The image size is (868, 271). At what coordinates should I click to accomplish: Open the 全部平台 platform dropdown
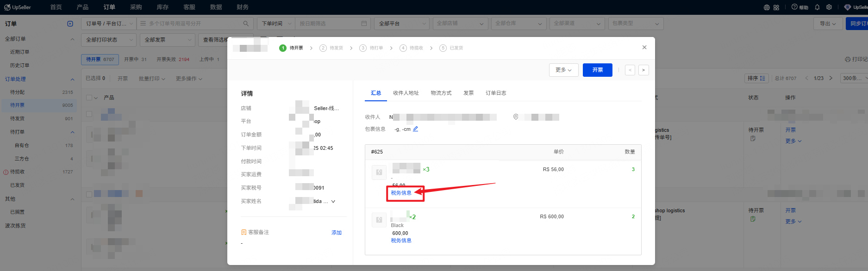coord(401,24)
